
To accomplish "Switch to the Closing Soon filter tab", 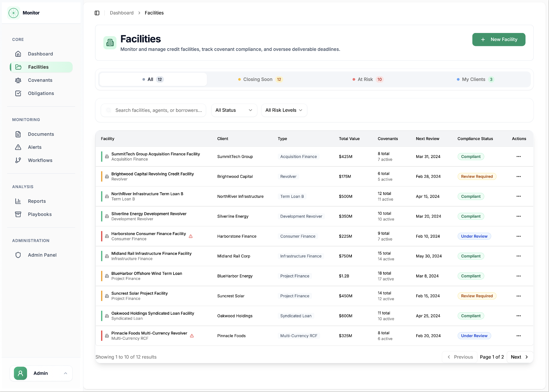I will 260,79.
